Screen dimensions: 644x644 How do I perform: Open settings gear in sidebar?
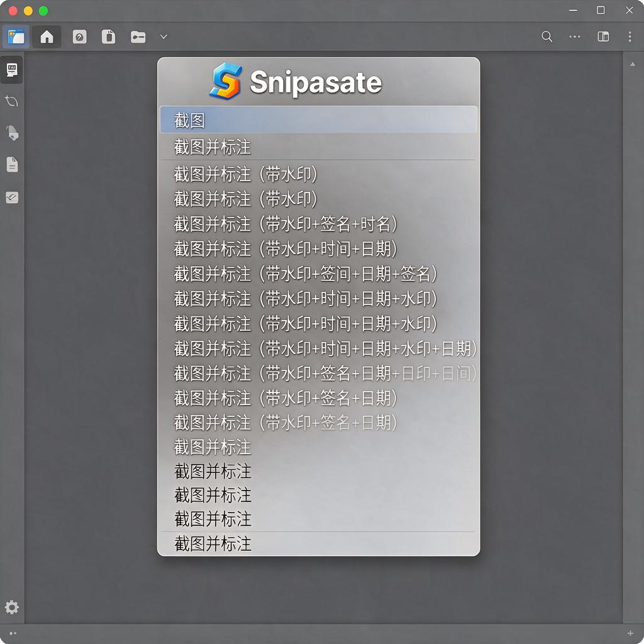(x=11, y=607)
